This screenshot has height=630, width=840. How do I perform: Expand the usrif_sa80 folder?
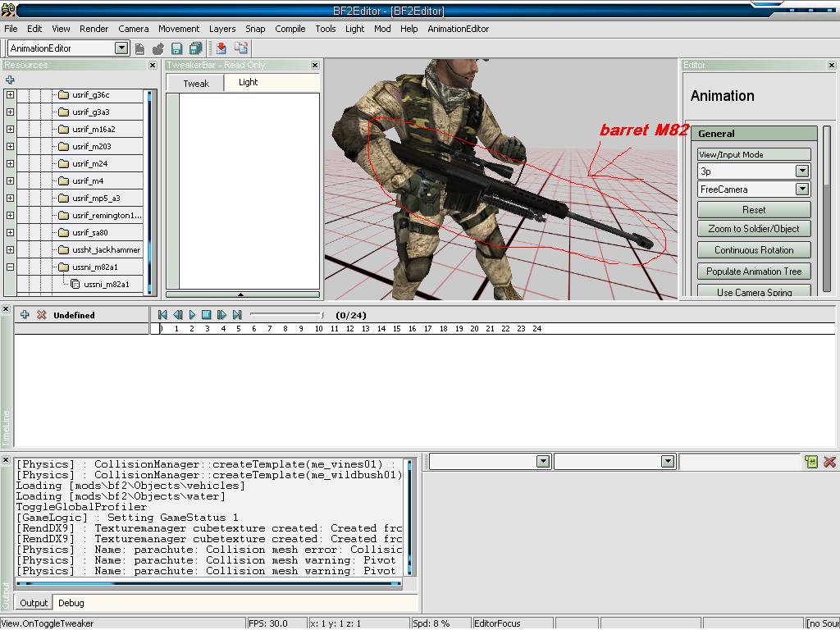[x=10, y=232]
